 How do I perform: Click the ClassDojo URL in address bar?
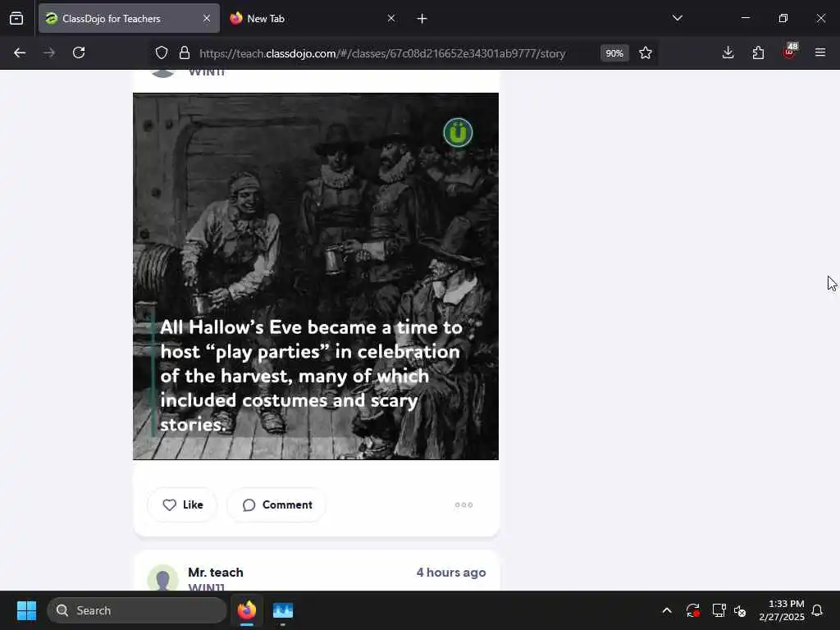tap(382, 53)
